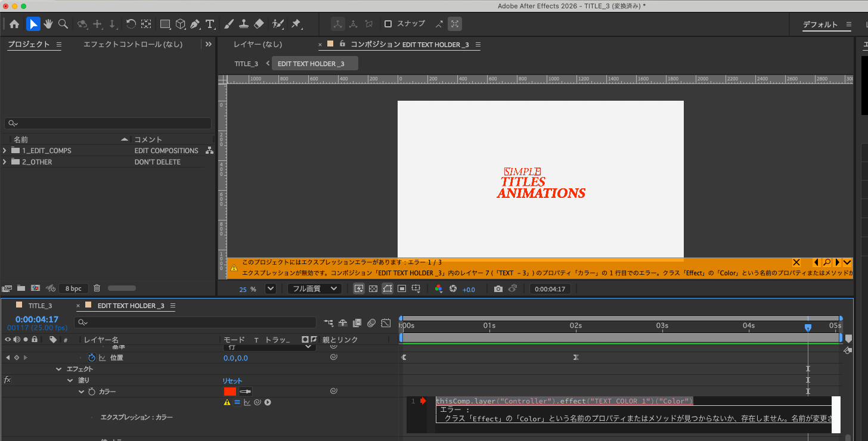Select the Horizontal Type tool
The width and height of the screenshot is (868, 441).
(x=210, y=24)
